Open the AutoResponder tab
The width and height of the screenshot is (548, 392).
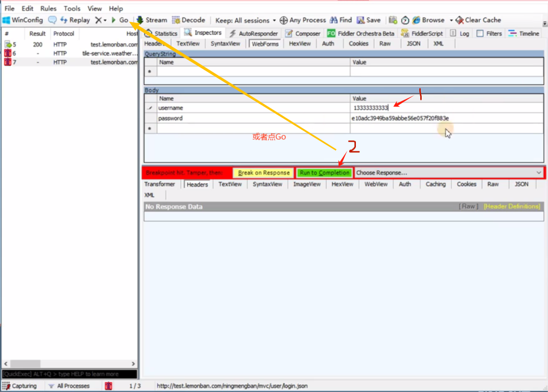pyautogui.click(x=254, y=33)
